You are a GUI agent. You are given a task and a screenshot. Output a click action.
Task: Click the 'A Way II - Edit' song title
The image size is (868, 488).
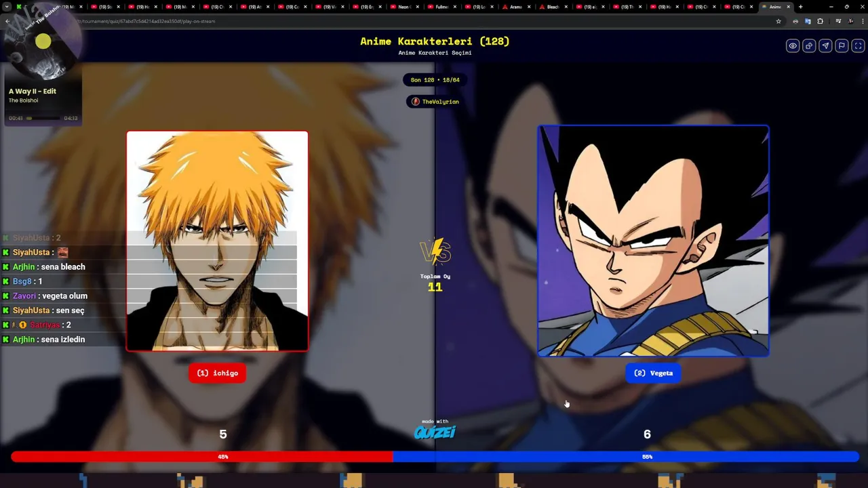click(33, 91)
